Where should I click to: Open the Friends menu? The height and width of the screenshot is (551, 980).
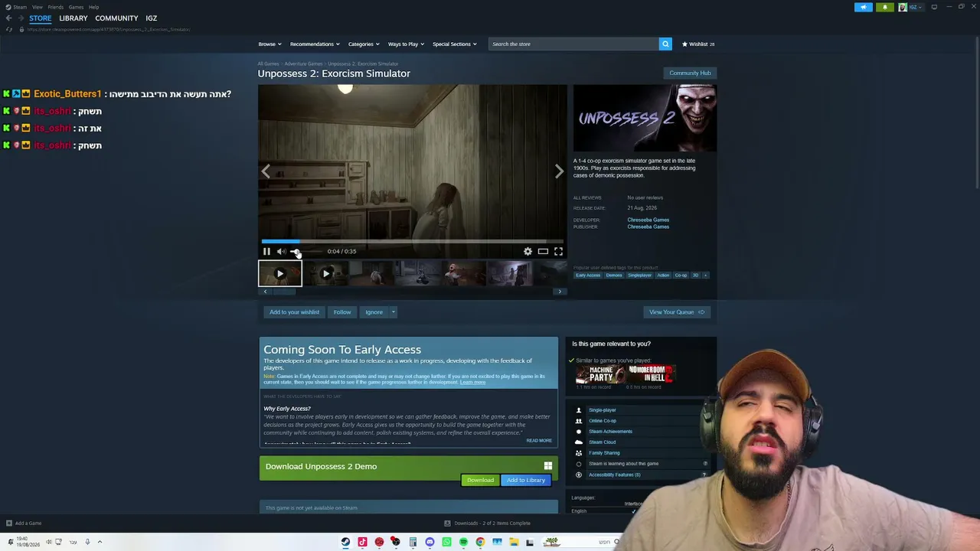pyautogui.click(x=55, y=7)
